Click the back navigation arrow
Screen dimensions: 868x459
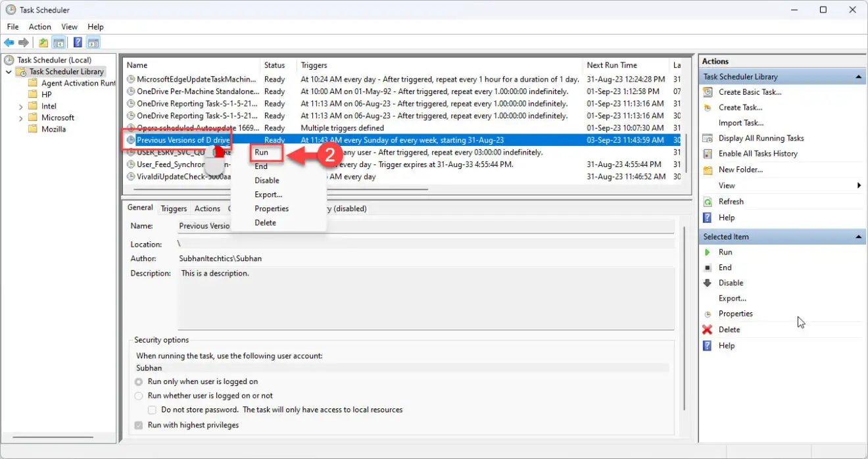click(x=9, y=41)
